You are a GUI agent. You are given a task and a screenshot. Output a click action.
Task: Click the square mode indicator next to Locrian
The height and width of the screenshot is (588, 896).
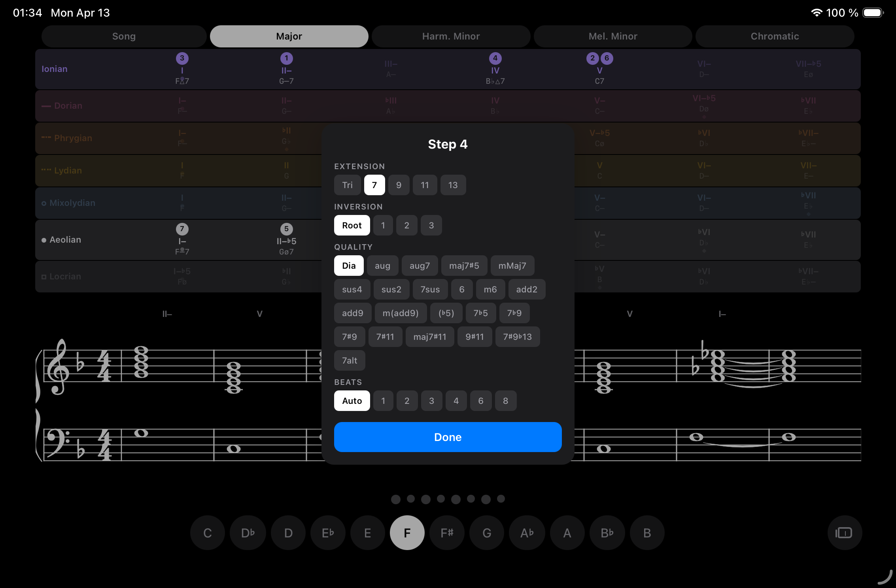coord(43,276)
